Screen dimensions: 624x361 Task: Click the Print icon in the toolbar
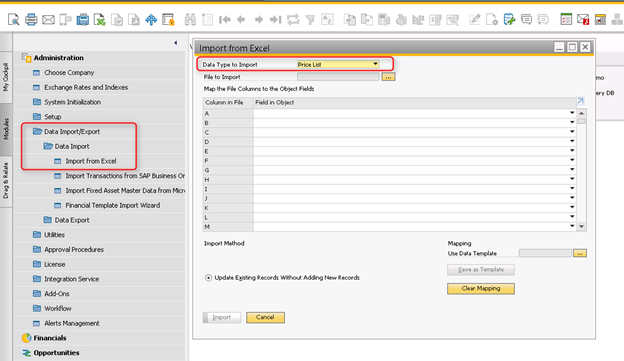tap(31, 19)
